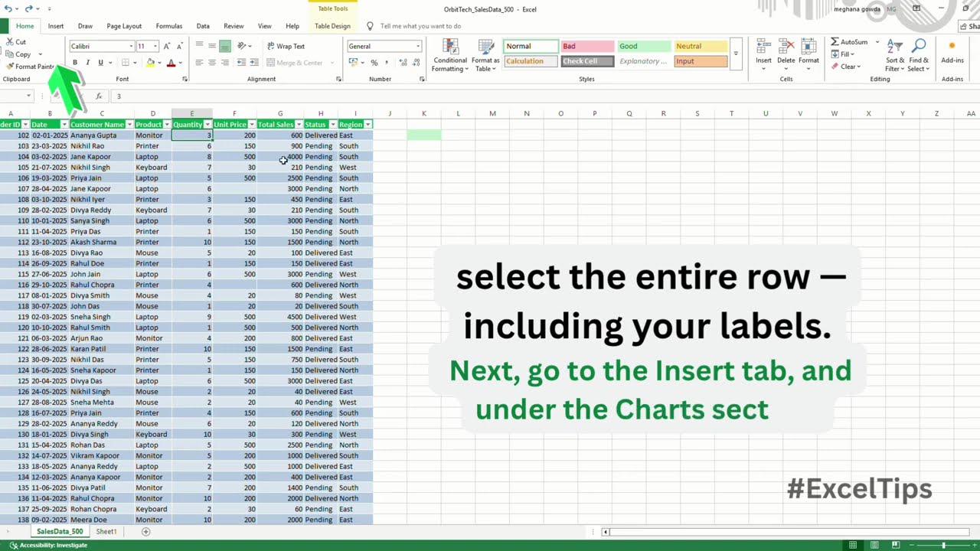
Task: Open the Region column filter dropdown
Action: (x=368, y=124)
